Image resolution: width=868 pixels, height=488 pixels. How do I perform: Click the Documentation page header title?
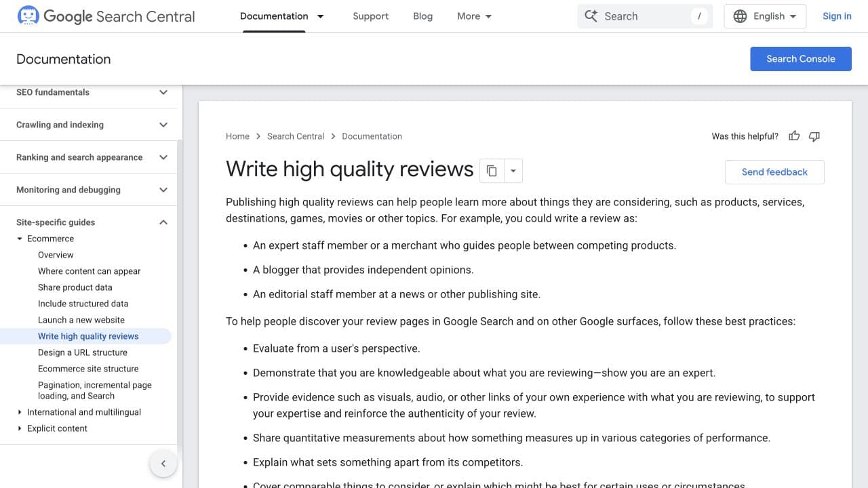point(64,59)
